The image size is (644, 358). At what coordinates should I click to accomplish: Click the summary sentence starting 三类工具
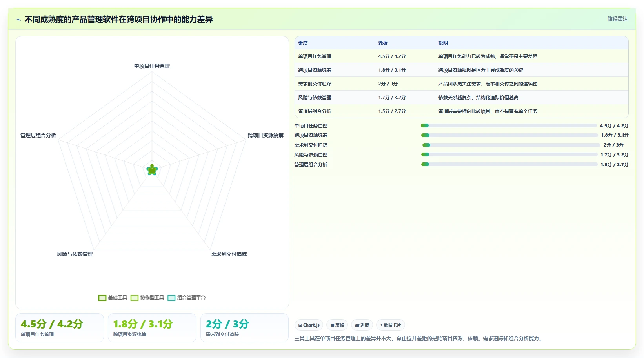(x=419, y=338)
